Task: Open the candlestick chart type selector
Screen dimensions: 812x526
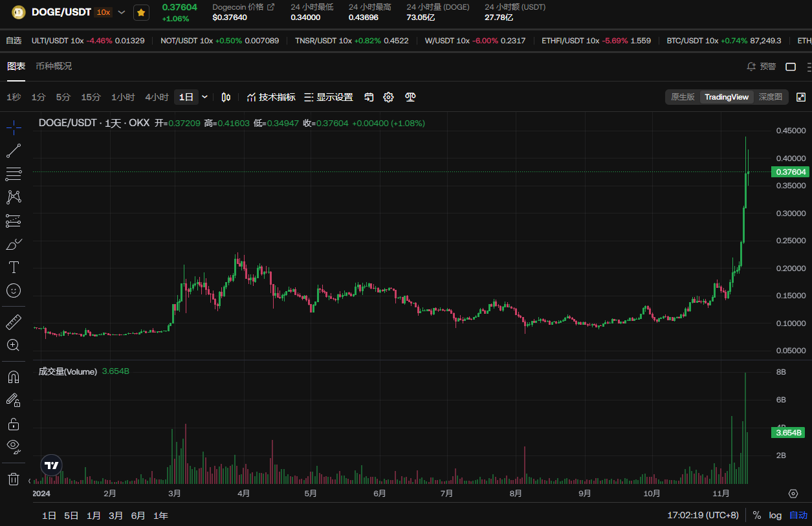Action: pyautogui.click(x=226, y=97)
